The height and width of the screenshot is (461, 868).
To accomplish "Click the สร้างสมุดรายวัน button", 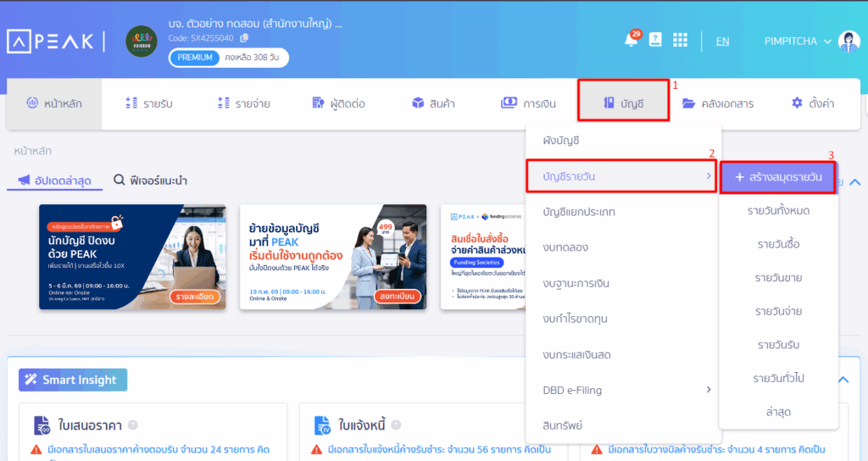I will point(778,176).
